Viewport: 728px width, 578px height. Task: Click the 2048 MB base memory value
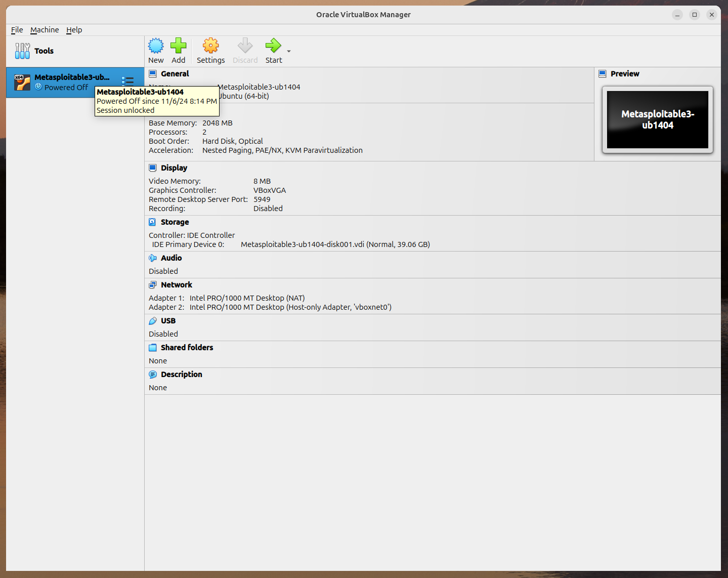[218, 122]
